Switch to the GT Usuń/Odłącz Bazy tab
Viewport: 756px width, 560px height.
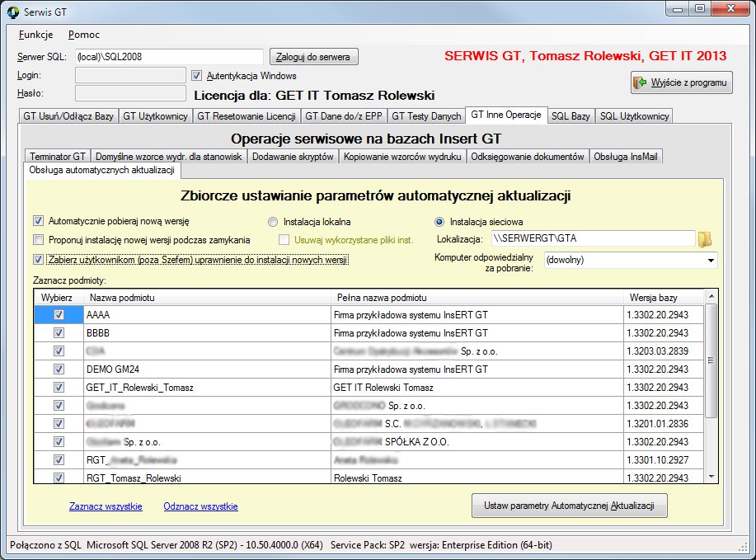[x=68, y=116]
